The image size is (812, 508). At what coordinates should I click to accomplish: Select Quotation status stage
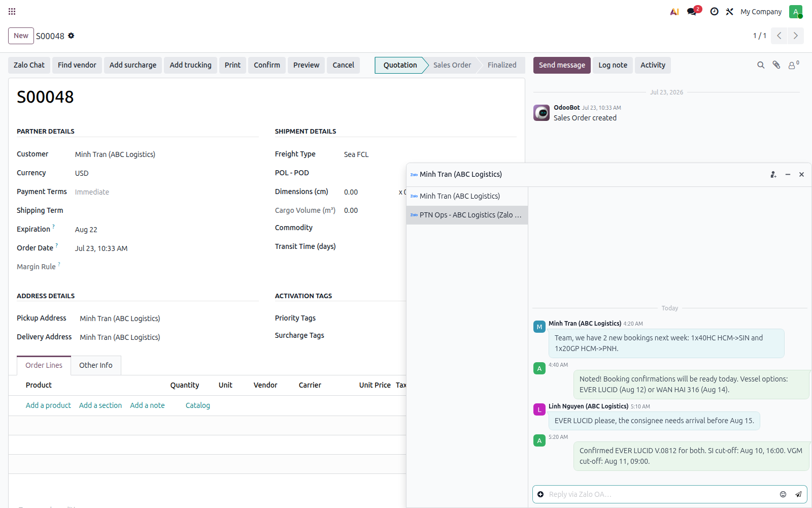point(400,65)
